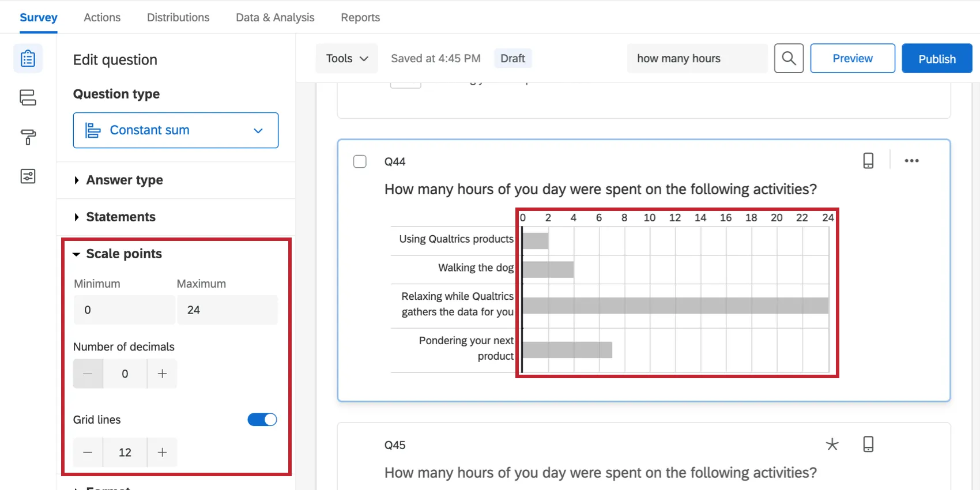Open the Tools dropdown menu
The image size is (980, 490).
(346, 58)
